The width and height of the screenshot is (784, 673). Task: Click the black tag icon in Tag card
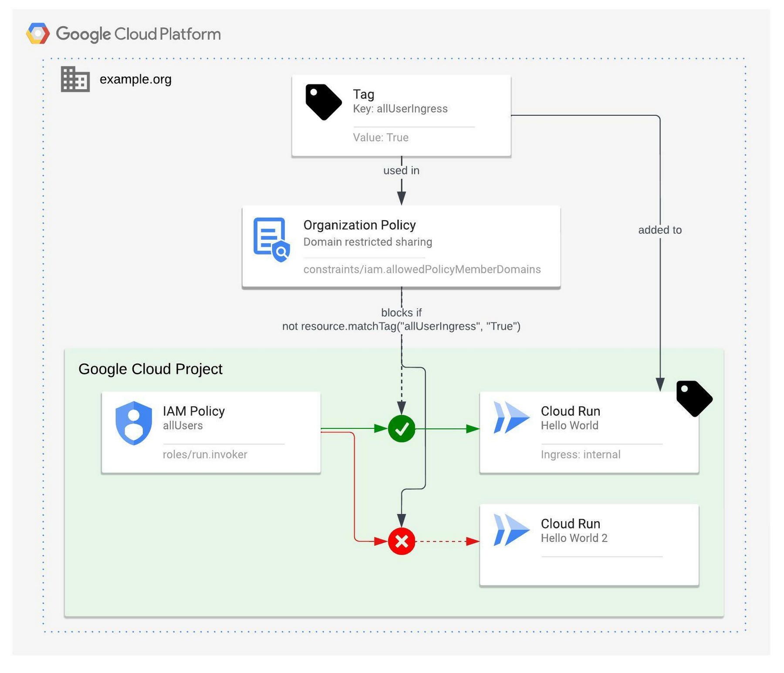324,102
